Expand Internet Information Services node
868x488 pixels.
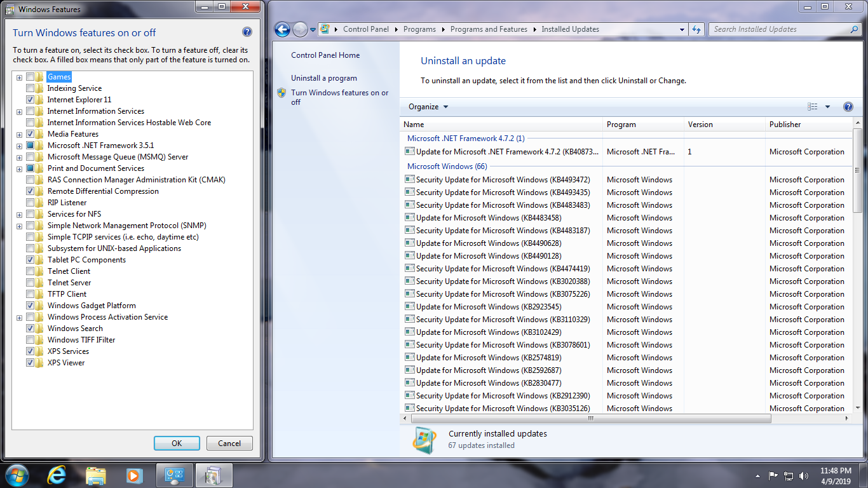[20, 112]
